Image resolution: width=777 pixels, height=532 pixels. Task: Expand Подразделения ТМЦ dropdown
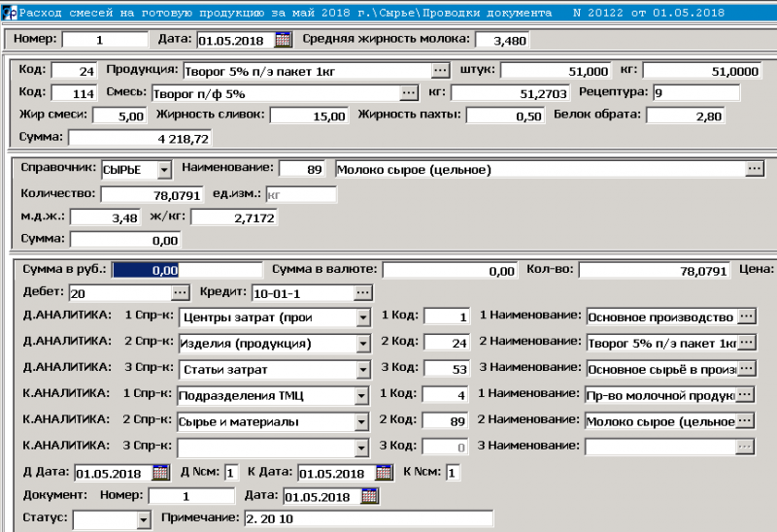coord(363,396)
